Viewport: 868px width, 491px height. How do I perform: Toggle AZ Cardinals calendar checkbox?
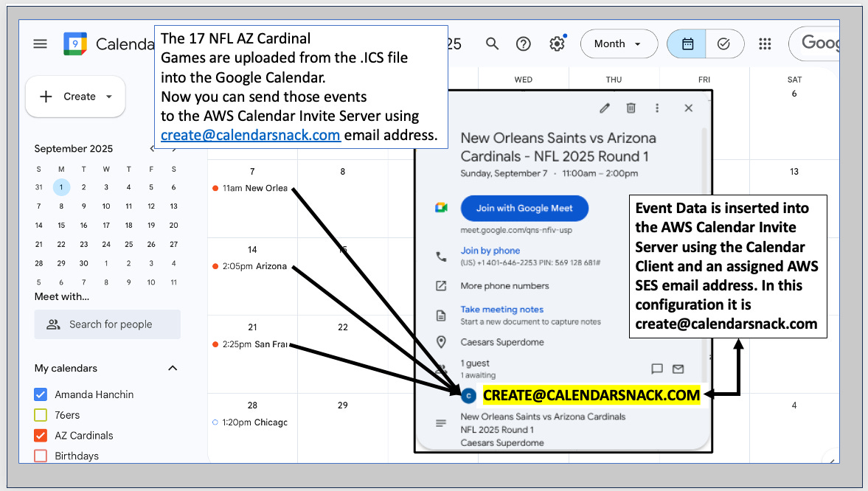pyautogui.click(x=41, y=435)
